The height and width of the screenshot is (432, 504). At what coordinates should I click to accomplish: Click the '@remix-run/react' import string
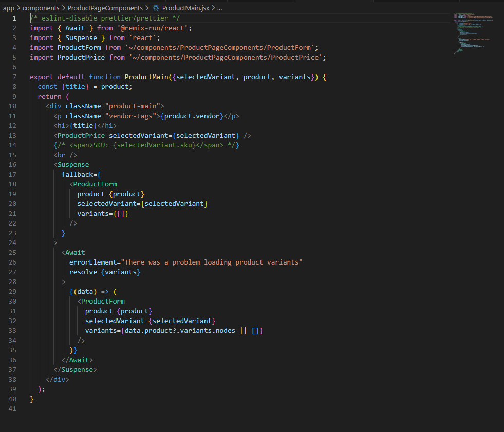153,28
